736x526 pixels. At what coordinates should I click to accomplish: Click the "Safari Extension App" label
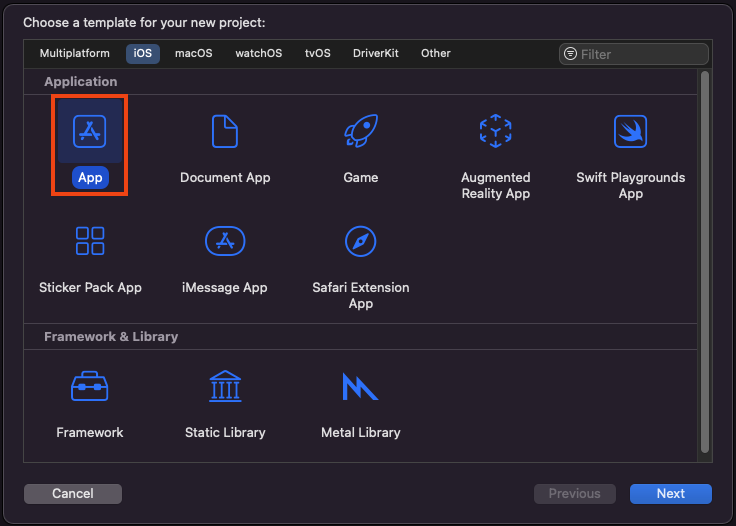[x=360, y=296]
